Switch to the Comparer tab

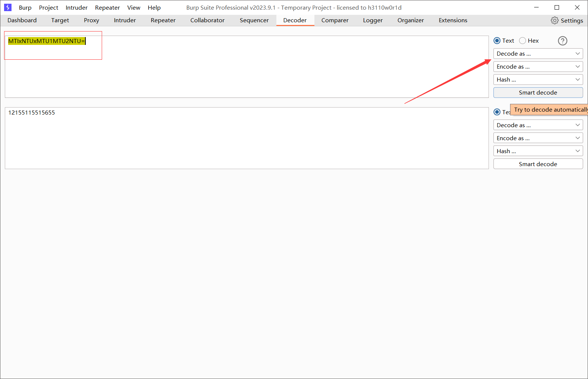pos(335,20)
